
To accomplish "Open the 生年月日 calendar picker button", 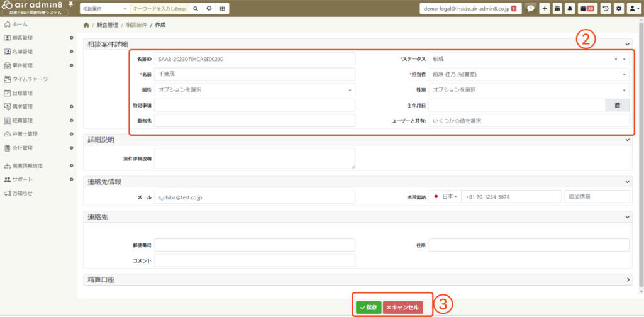I will pyautogui.click(x=617, y=105).
